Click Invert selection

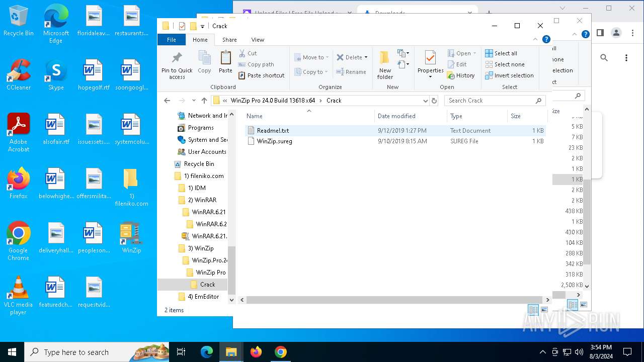tap(509, 75)
